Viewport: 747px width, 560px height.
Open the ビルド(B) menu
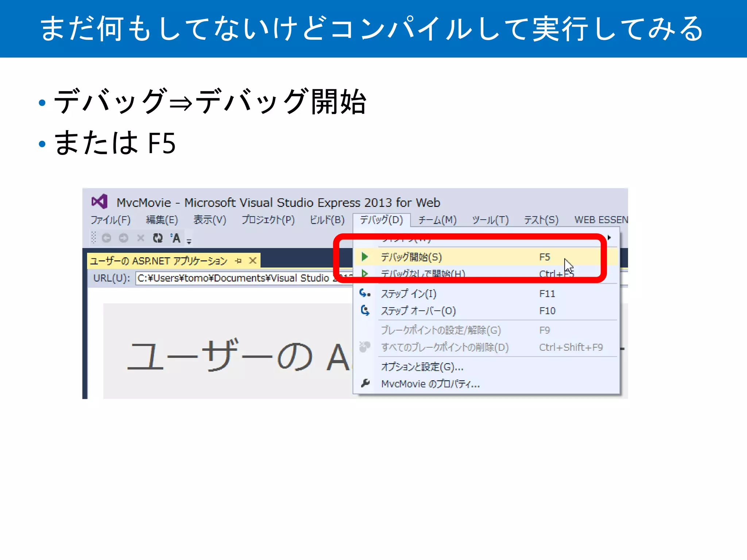click(327, 220)
